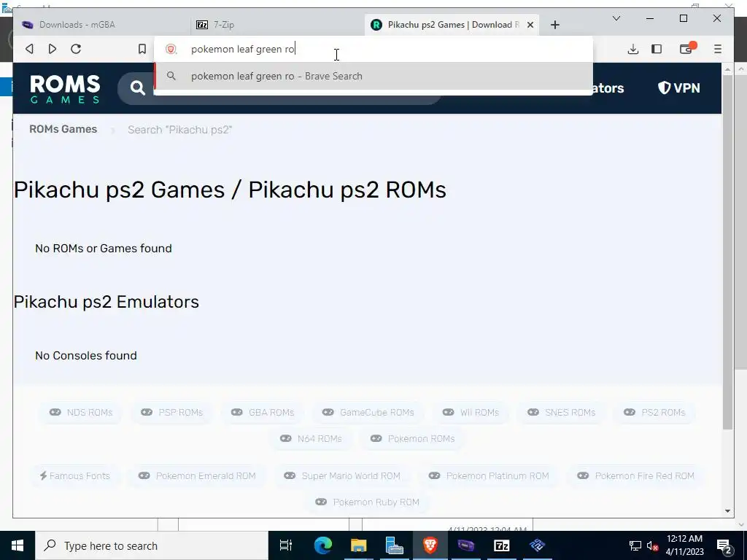The height and width of the screenshot is (560, 747).
Task: Launch Microsoft Edge from the taskbar
Action: 322,545
